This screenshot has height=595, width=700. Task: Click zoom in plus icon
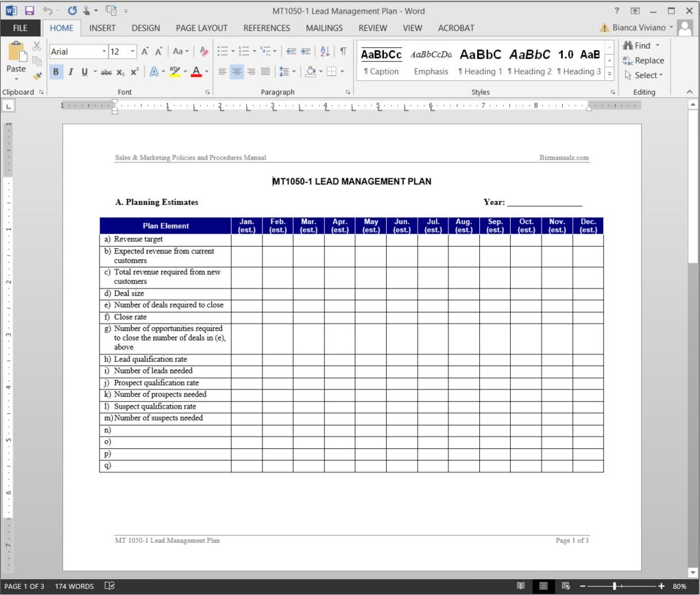pos(661,585)
